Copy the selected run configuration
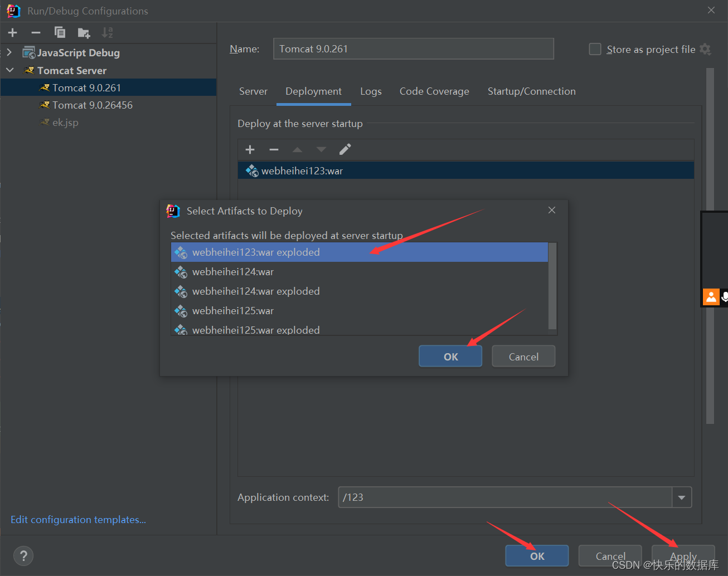Viewport: 728px width, 576px height. tap(60, 33)
